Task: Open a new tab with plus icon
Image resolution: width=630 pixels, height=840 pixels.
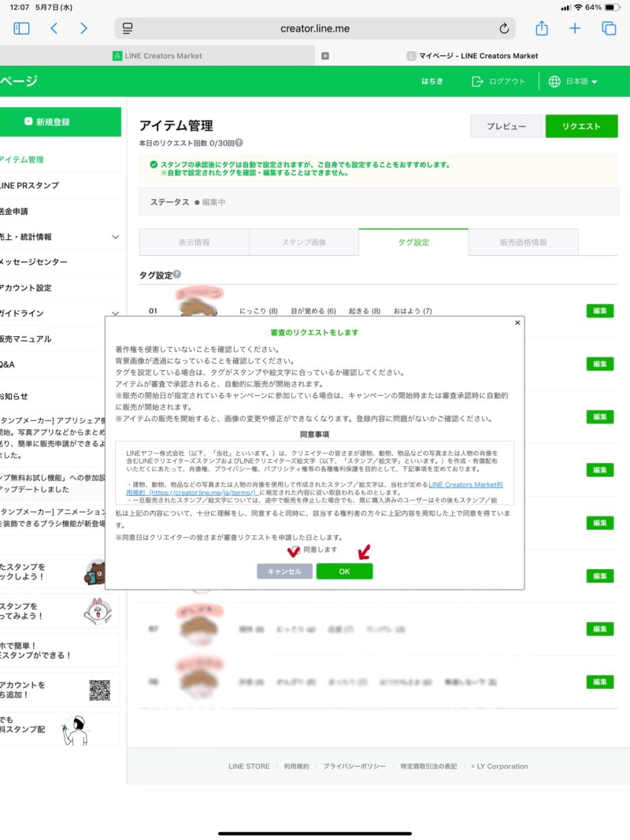Action: (574, 28)
